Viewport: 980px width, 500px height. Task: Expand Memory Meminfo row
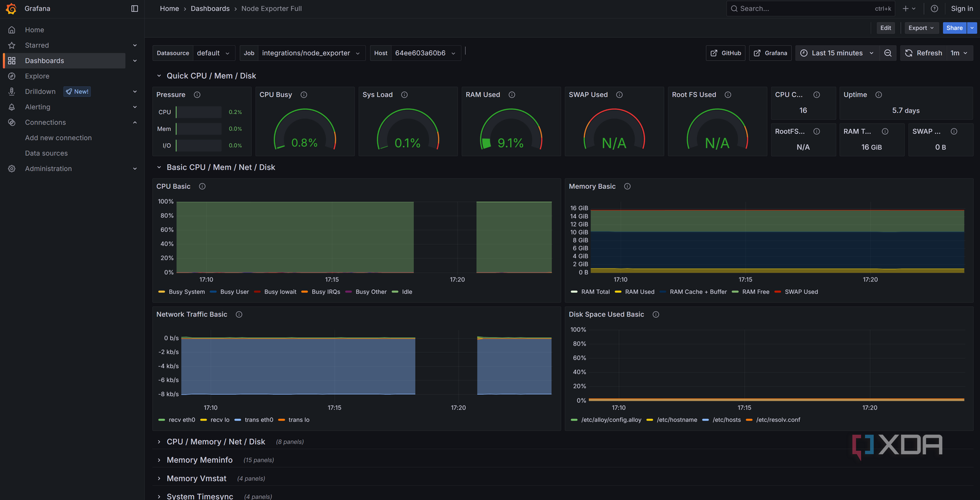(200, 460)
